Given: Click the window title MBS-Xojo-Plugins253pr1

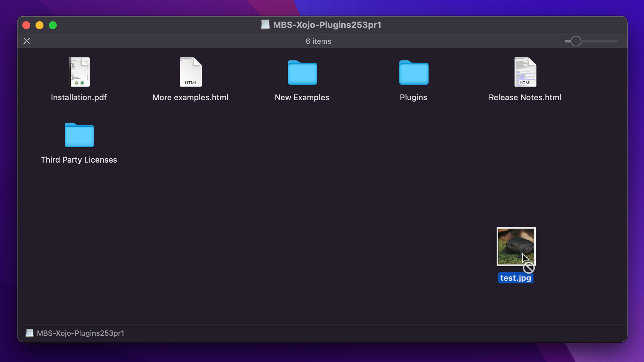Looking at the screenshot, I should [327, 25].
